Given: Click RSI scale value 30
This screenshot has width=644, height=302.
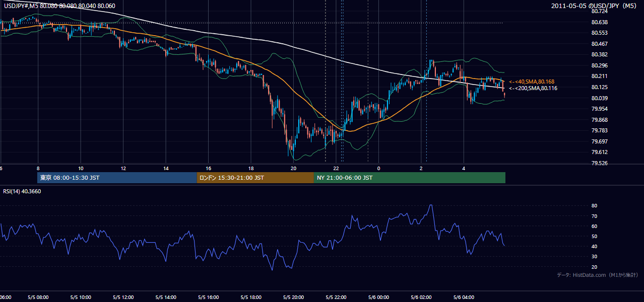Looking at the screenshot, I should click(594, 257).
